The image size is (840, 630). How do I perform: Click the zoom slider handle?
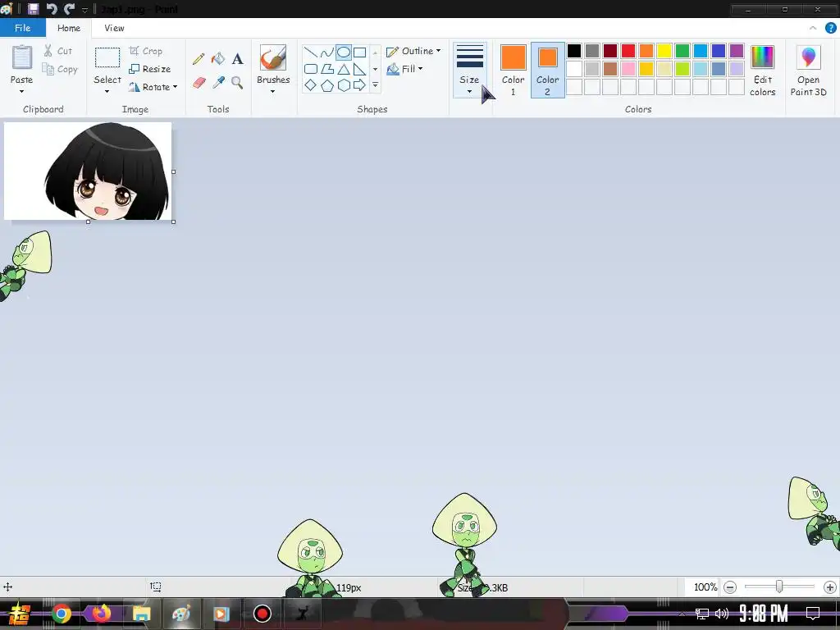pyautogui.click(x=779, y=587)
